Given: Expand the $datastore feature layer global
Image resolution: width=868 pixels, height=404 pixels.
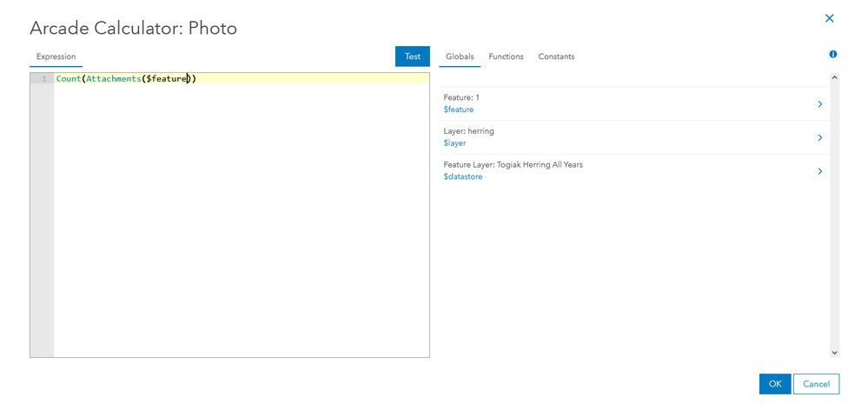Looking at the screenshot, I should tap(819, 171).
